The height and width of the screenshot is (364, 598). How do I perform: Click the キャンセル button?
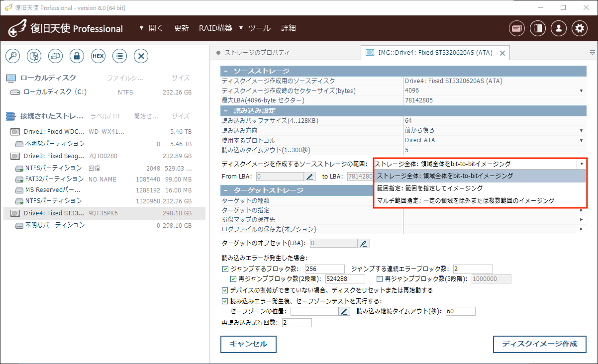click(248, 344)
